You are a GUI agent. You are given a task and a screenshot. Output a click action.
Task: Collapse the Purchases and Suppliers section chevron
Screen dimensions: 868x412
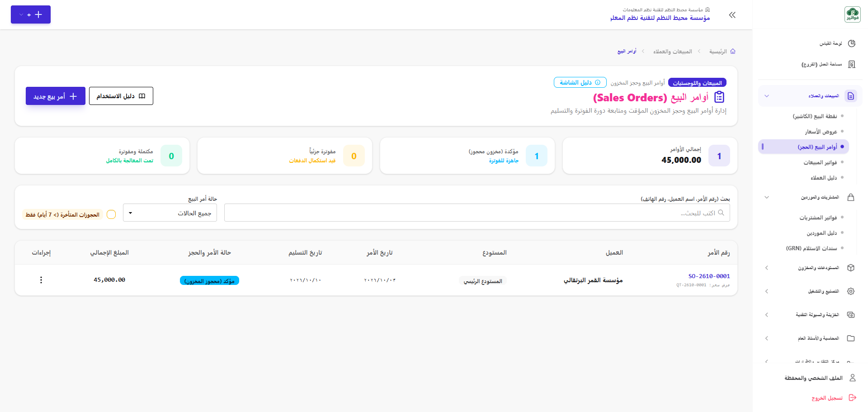click(x=767, y=197)
